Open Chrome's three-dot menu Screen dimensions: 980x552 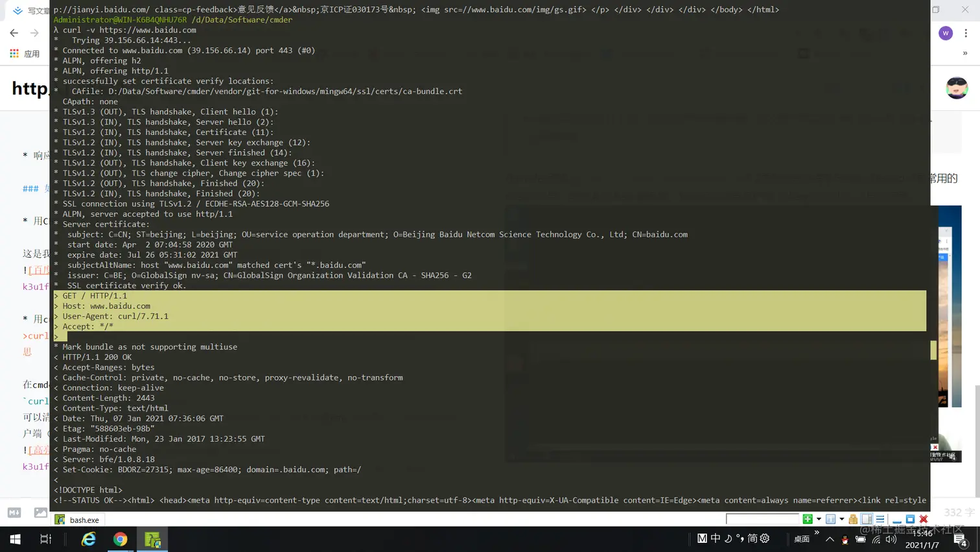pos(966,33)
